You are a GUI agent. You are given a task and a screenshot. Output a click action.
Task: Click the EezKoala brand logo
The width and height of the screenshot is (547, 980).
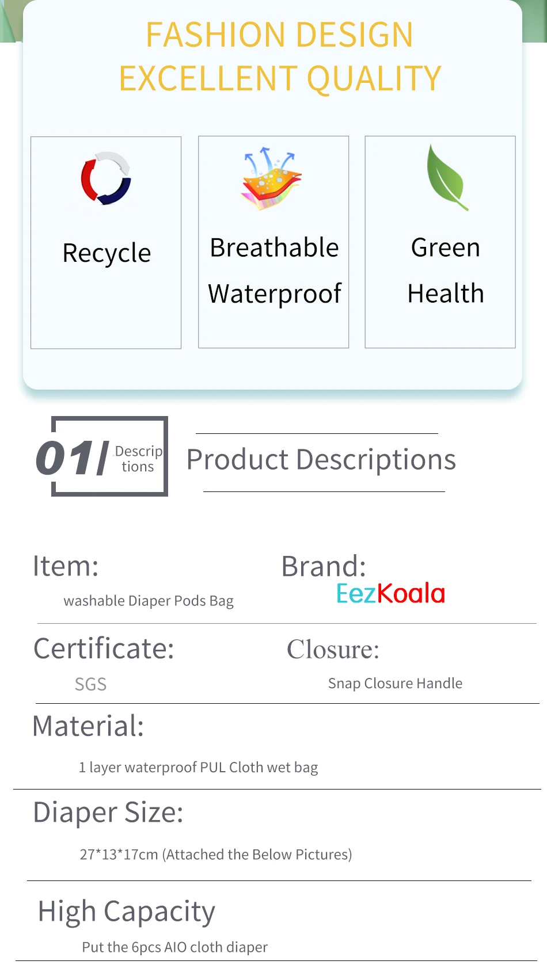pyautogui.click(x=390, y=593)
